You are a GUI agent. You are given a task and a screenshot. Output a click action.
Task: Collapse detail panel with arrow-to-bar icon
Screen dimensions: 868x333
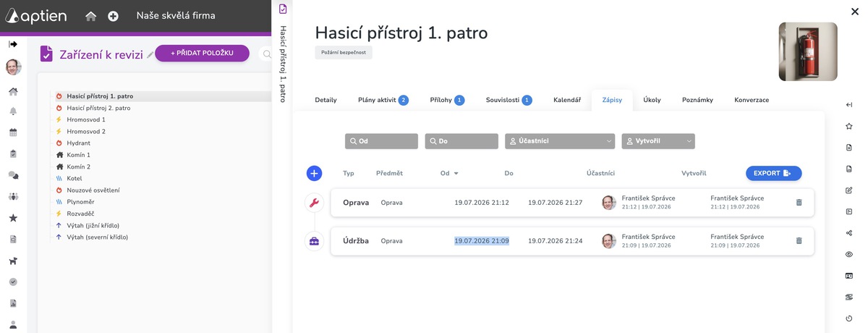849,105
